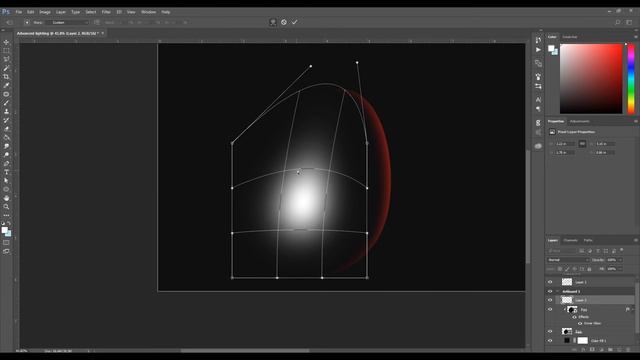The height and width of the screenshot is (360, 640).
Task: Open the Character panel icon
Action: (x=538, y=99)
